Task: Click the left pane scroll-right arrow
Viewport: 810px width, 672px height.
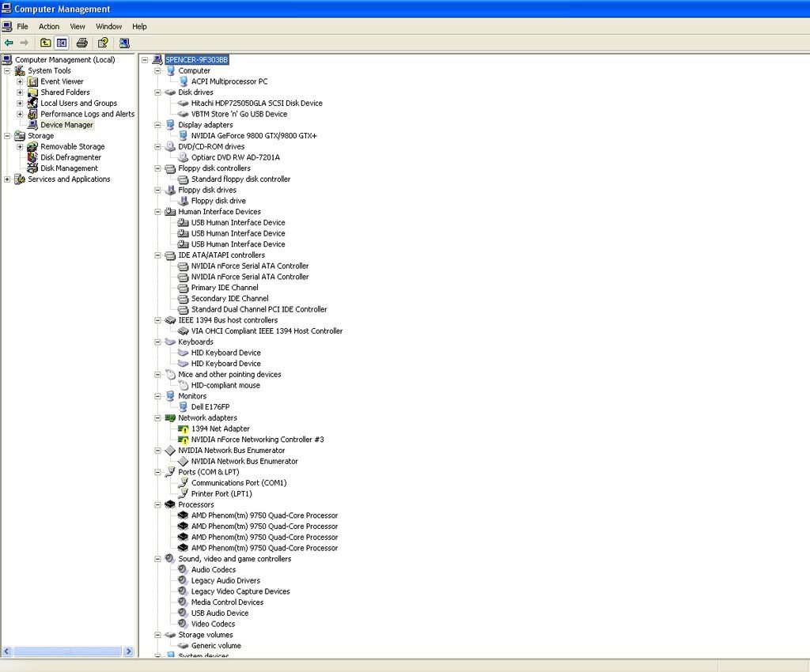Action: [x=129, y=652]
